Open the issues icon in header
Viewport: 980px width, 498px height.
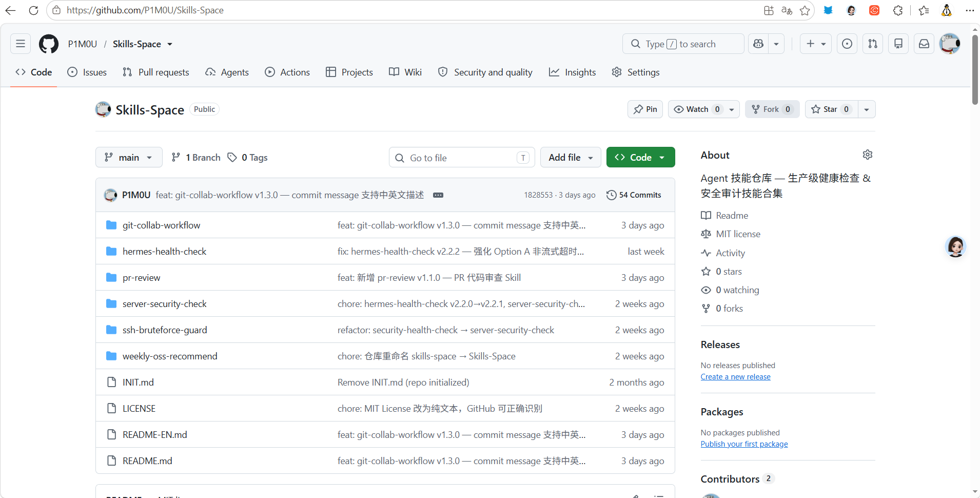tap(847, 44)
